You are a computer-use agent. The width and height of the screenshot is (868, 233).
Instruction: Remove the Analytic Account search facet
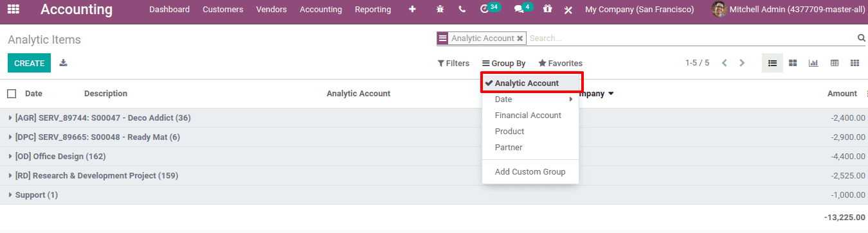pos(520,39)
